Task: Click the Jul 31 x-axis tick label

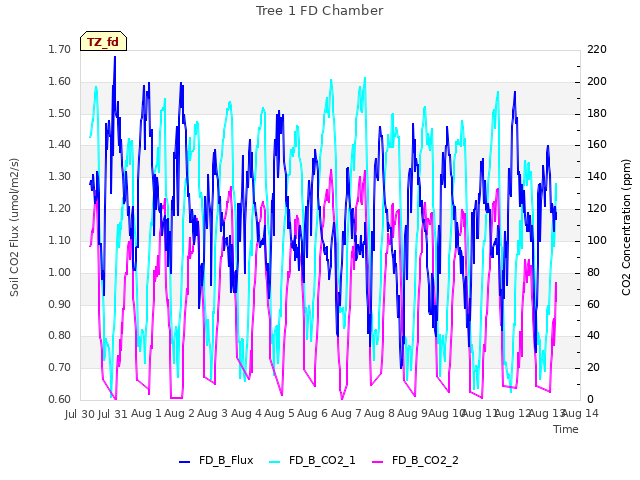Action: pos(113,414)
